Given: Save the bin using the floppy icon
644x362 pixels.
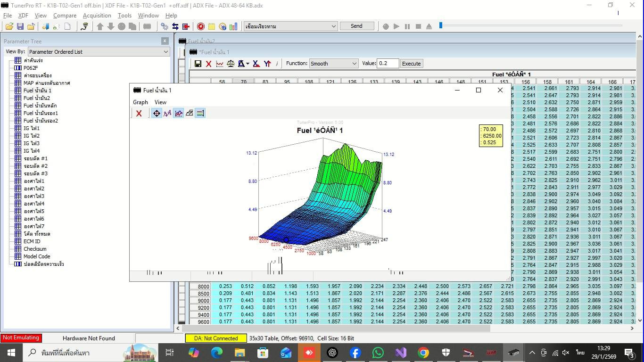Looking at the screenshot, I should [x=20, y=26].
